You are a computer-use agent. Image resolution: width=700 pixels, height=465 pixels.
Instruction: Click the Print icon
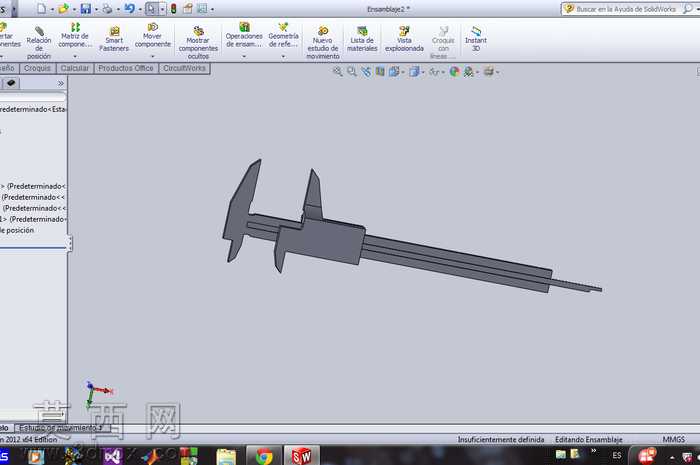coord(107,8)
